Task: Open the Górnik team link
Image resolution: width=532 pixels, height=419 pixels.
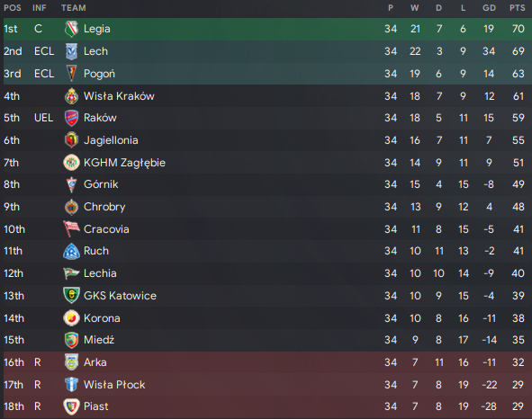Action: coord(101,184)
